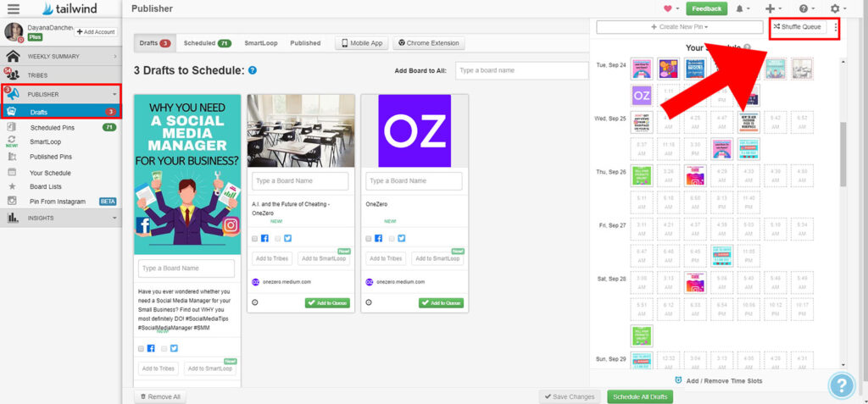868x404 pixels.
Task: Focus the Add Board to All field
Action: [521, 71]
